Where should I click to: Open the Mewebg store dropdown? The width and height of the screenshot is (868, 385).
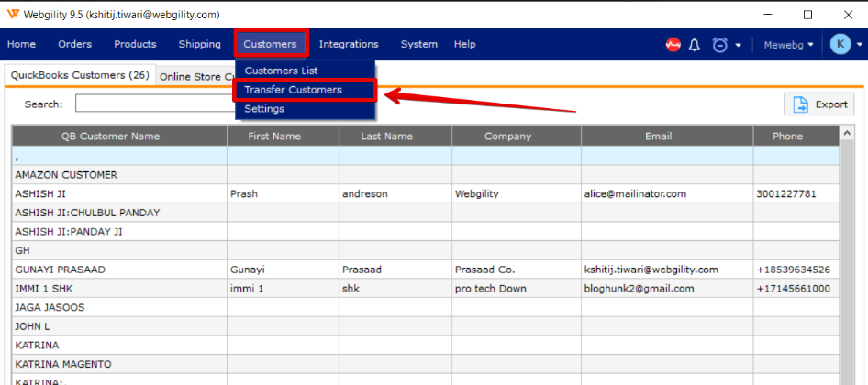789,44
